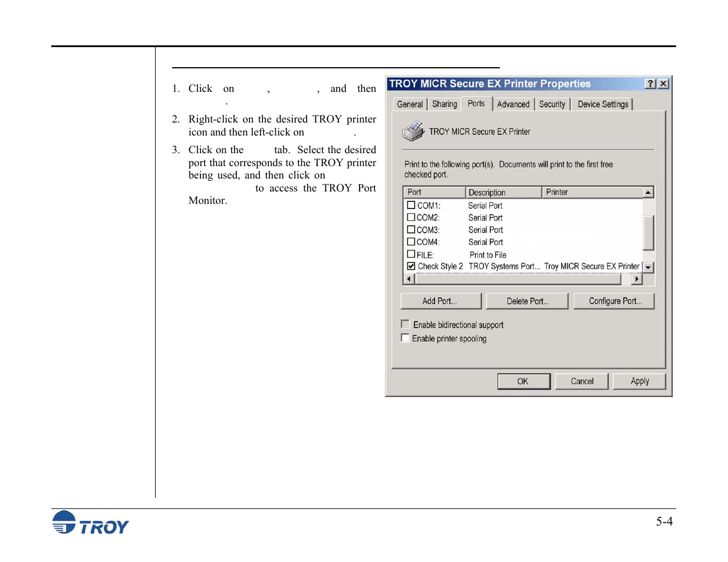Click the horizontal scroll right arrow
This screenshot has width=728, height=562.
point(637,279)
